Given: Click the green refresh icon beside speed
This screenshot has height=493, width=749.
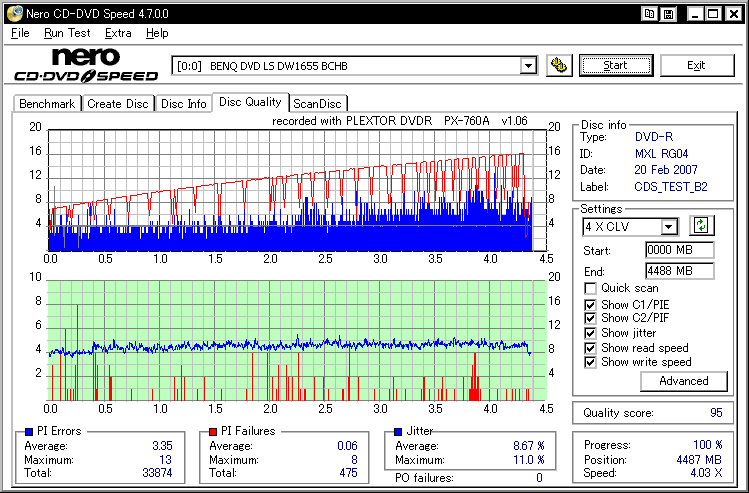Looking at the screenshot, I should pyautogui.click(x=700, y=226).
